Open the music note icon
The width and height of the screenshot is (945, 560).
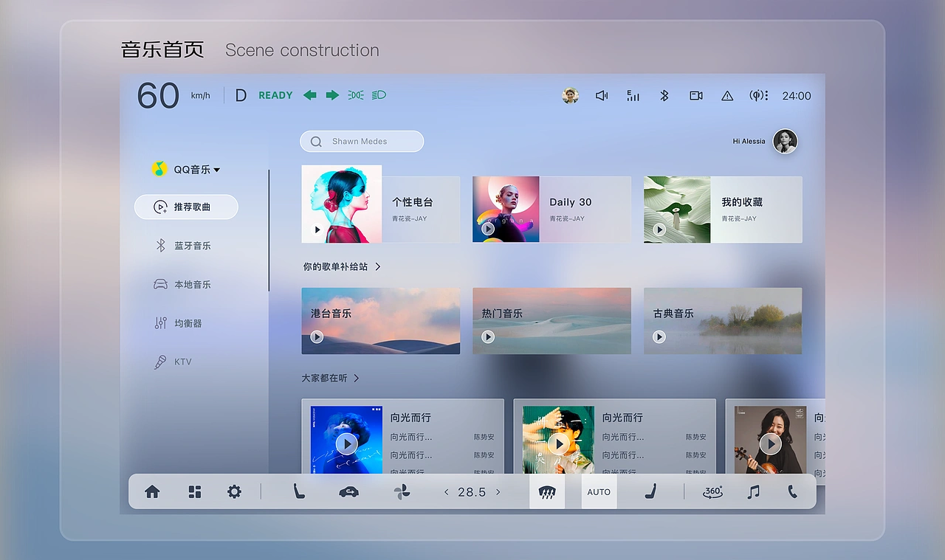coord(753,492)
